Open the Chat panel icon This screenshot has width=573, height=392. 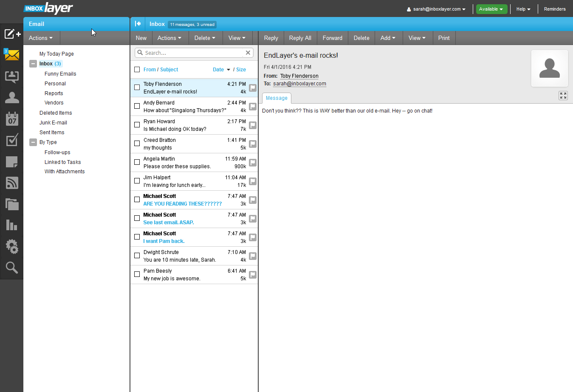(12, 76)
